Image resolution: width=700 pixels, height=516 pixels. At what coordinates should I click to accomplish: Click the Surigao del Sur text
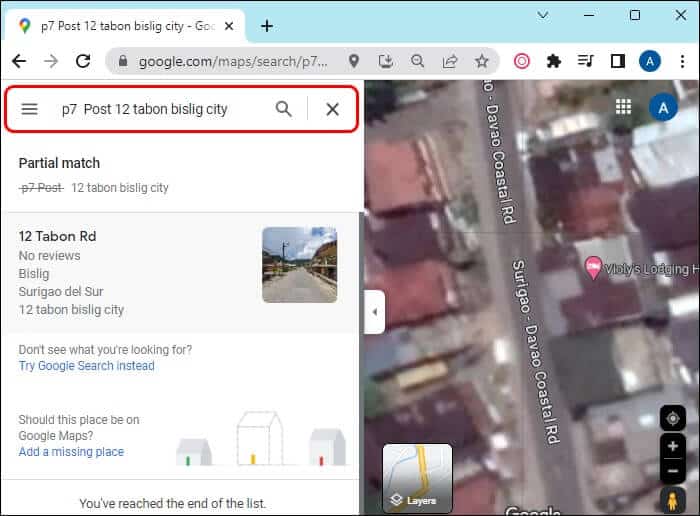(61, 291)
